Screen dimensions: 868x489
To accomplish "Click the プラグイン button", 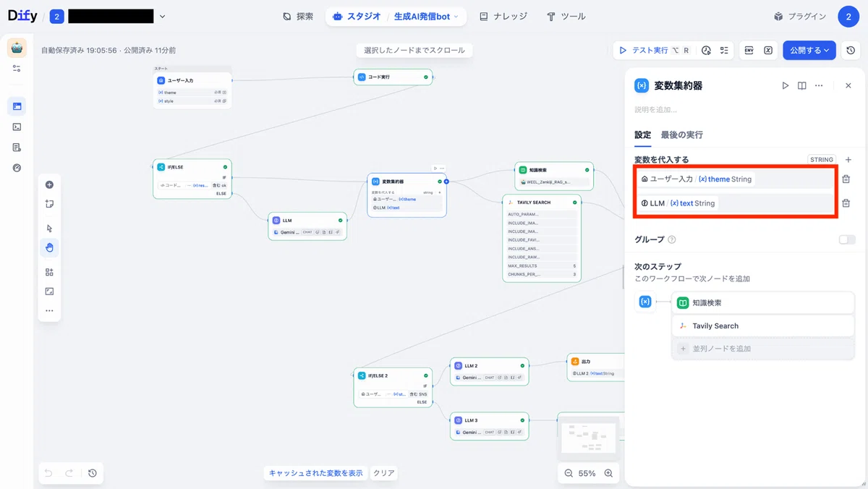I will click(x=799, y=16).
